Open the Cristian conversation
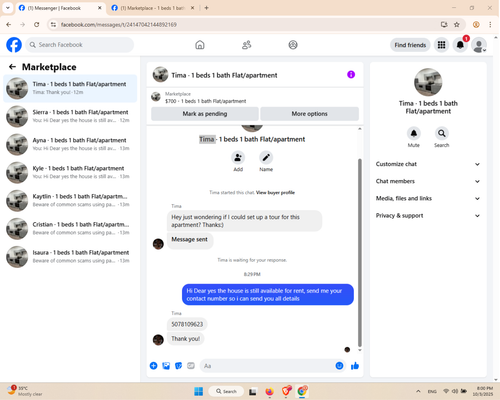500x400 pixels. click(x=70, y=229)
